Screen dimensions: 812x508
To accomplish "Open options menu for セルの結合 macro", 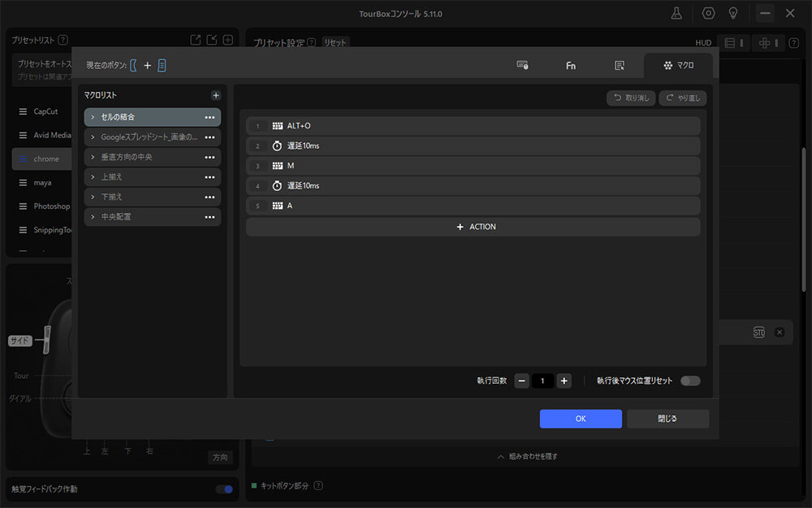I will pos(209,117).
